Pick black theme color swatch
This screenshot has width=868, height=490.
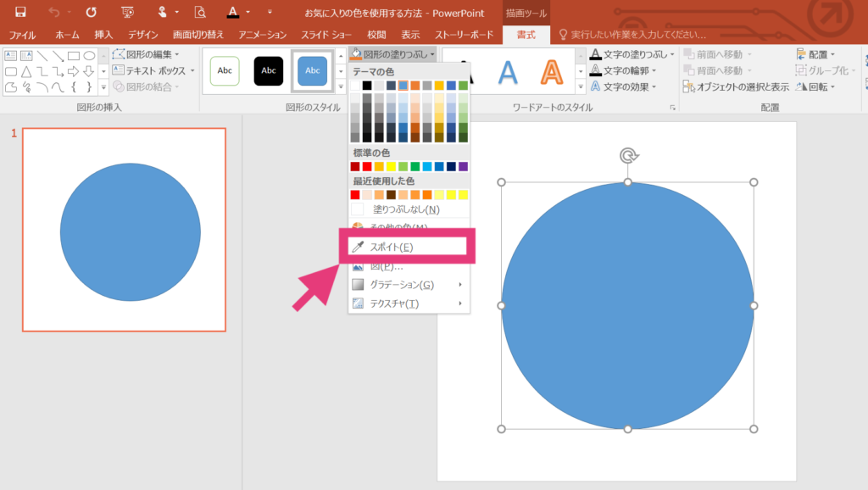point(367,86)
